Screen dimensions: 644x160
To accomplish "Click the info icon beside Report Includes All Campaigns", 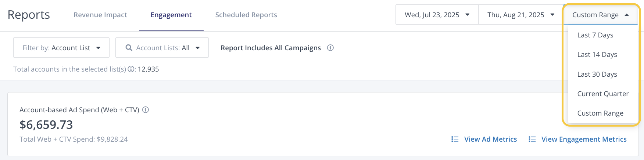I will point(330,48).
